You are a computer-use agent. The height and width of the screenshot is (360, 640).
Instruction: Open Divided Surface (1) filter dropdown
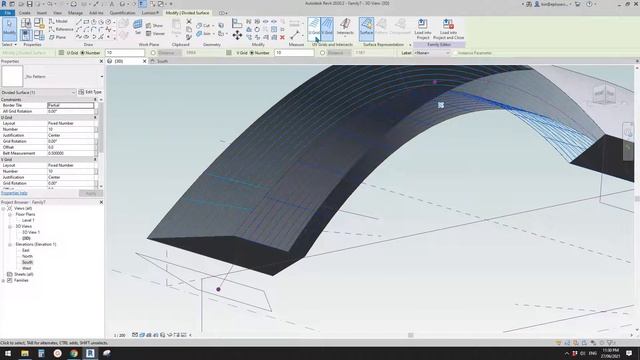[38, 92]
